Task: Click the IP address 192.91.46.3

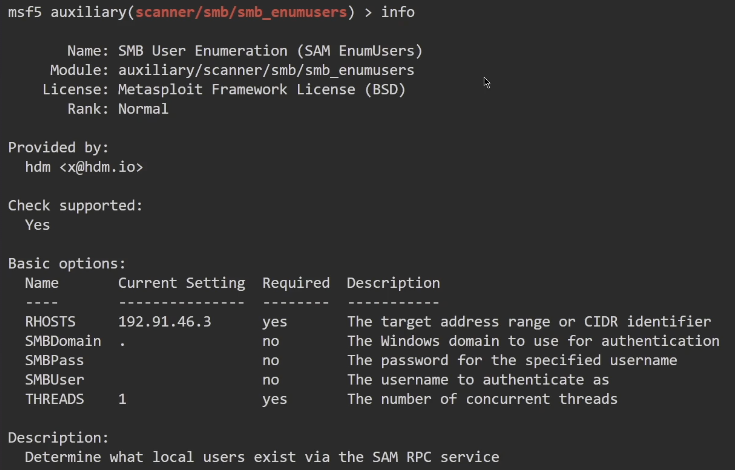Action: [x=164, y=322]
